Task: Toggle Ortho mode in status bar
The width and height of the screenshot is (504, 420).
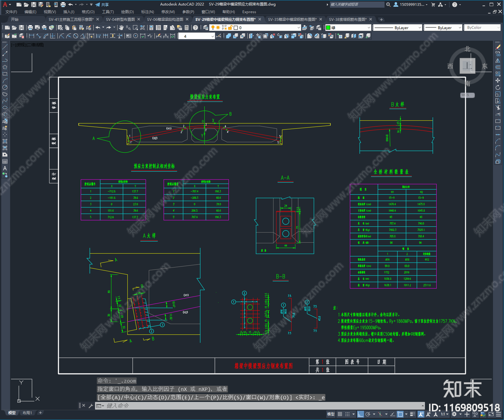Action: pyautogui.click(x=360, y=414)
